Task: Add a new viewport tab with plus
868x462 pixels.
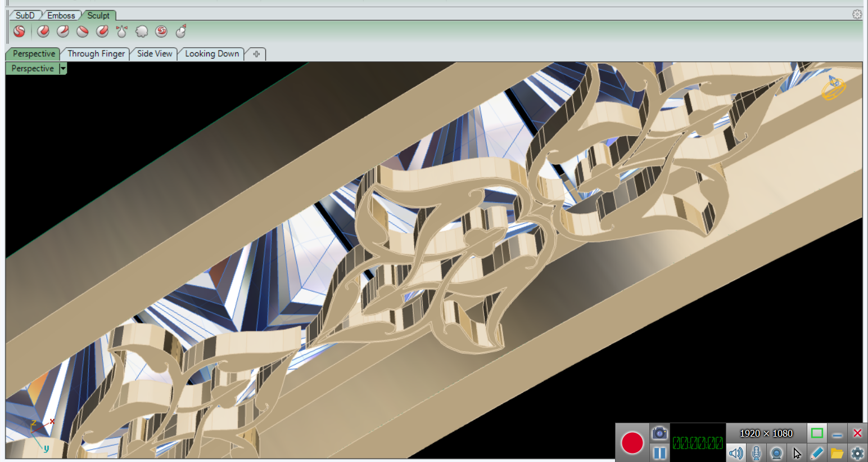Action: click(256, 54)
